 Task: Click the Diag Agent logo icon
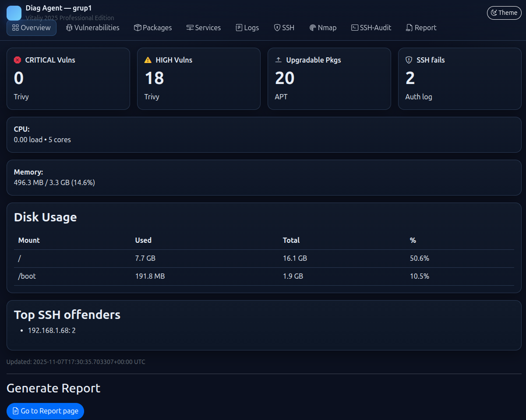tap(14, 13)
